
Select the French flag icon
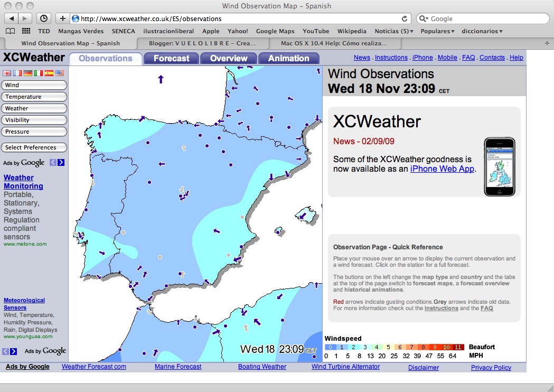coord(17,73)
